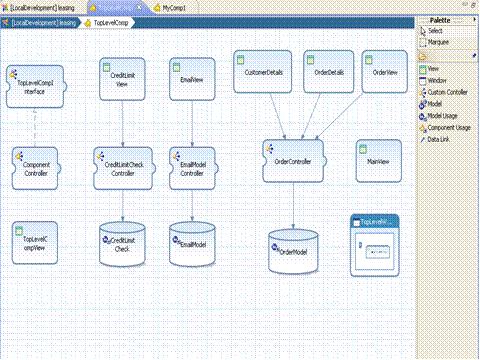Click interface icon on TopLevelCompInterface node

point(13,74)
